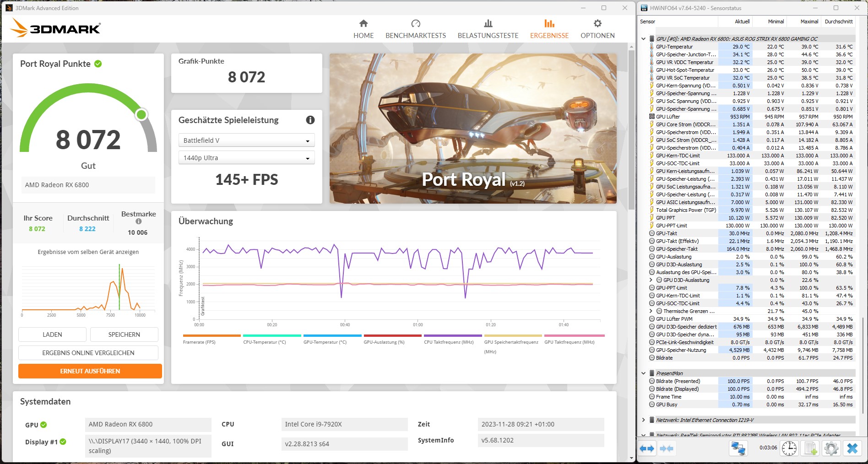Click the Port Royal preview image

[473, 129]
